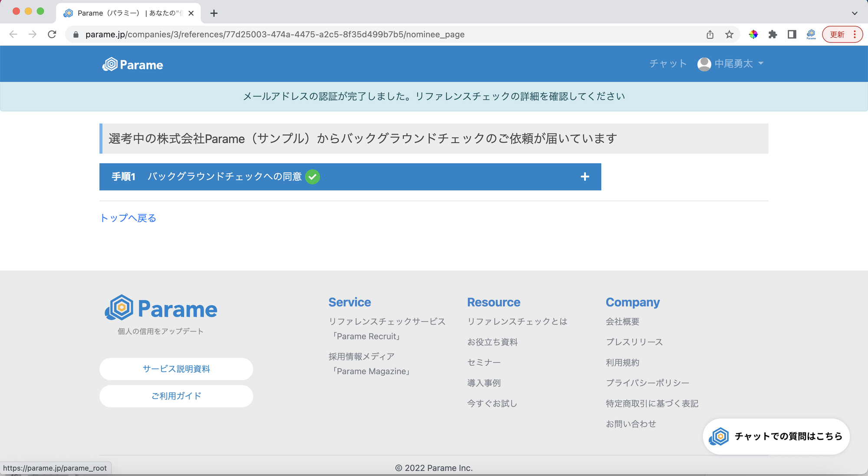Open リファレンスチェックサービス Parame Recruit link
This screenshot has width=868, height=476.
click(x=387, y=328)
